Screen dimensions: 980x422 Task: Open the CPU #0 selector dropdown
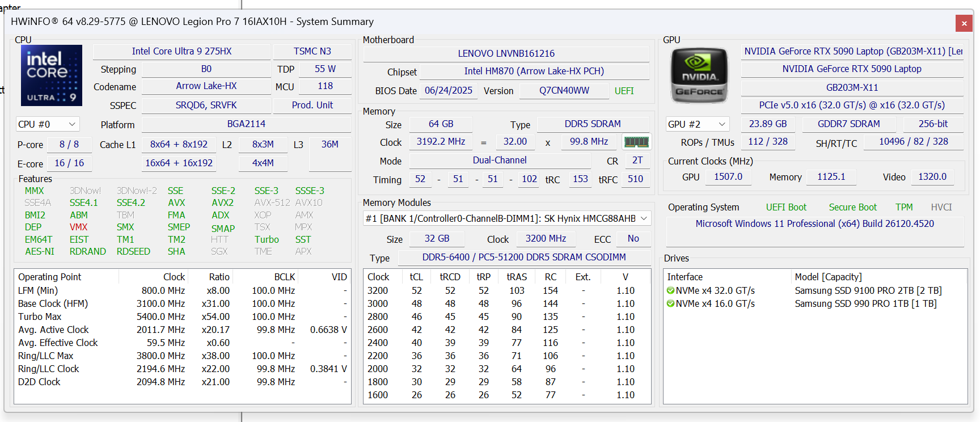coord(48,124)
